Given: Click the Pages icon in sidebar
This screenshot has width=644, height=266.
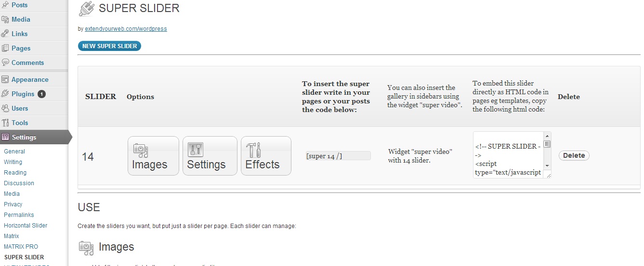Looking at the screenshot, I should [5, 48].
